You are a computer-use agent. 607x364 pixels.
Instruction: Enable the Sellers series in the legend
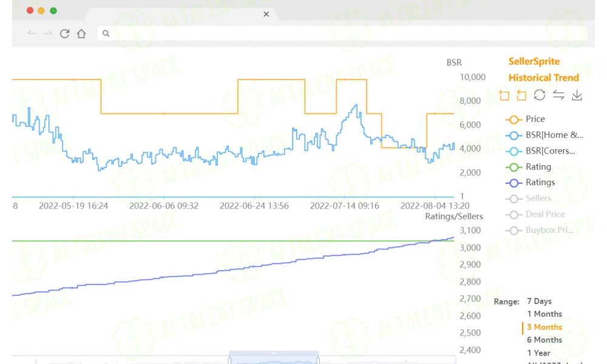point(529,198)
